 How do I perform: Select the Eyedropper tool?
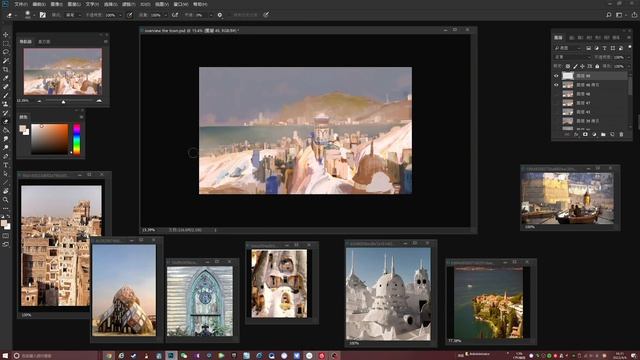point(6,78)
